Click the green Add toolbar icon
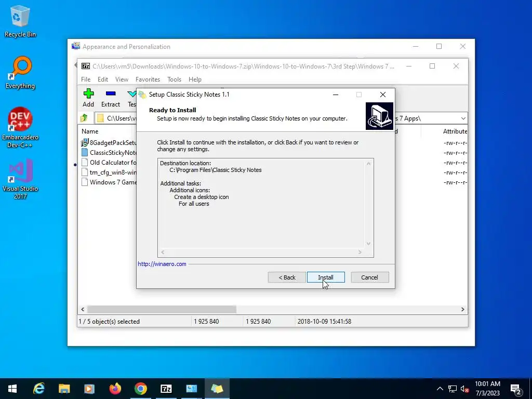Screen dimensions: 532x399 click(x=88, y=94)
